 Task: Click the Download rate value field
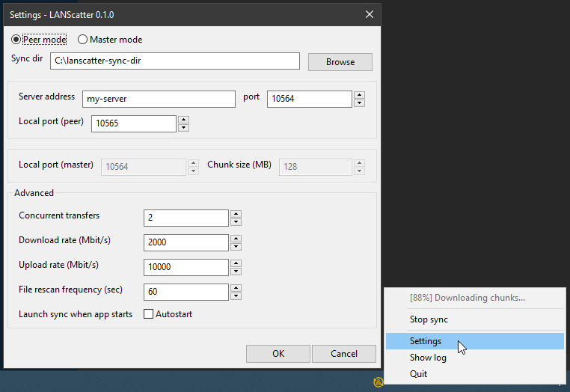(186, 242)
